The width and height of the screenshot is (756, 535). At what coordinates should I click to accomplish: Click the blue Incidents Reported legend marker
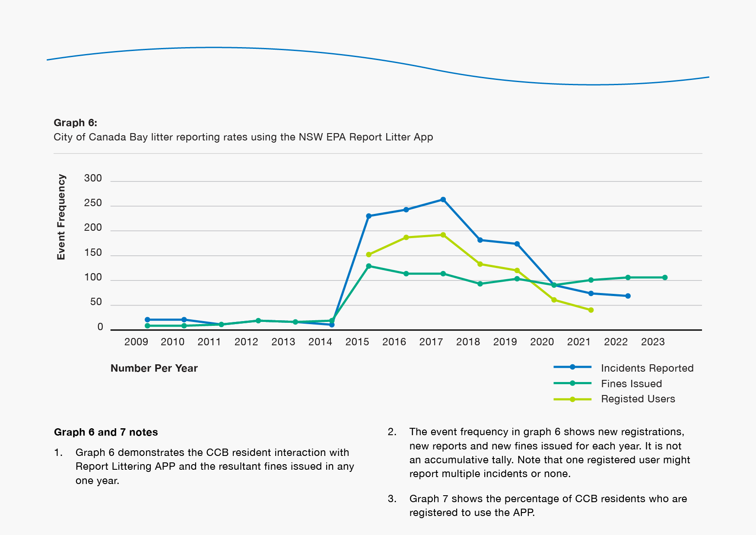point(572,367)
